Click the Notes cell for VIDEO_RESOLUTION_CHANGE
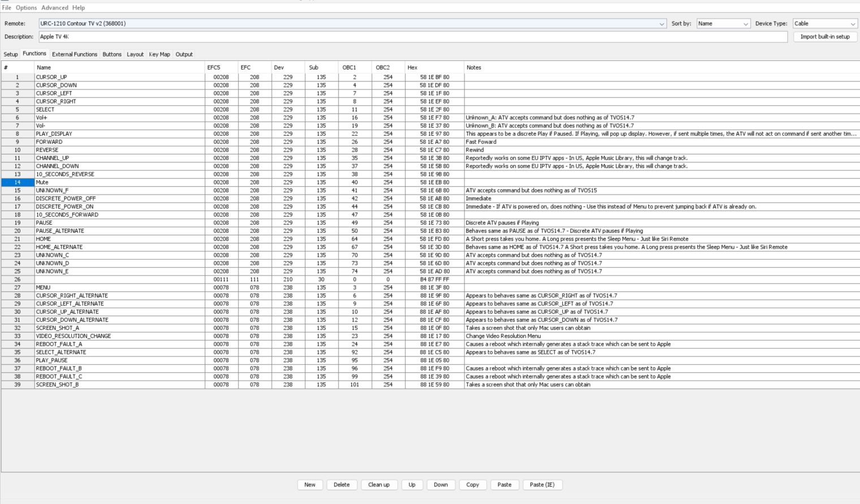This screenshot has width=860, height=504. [660, 336]
